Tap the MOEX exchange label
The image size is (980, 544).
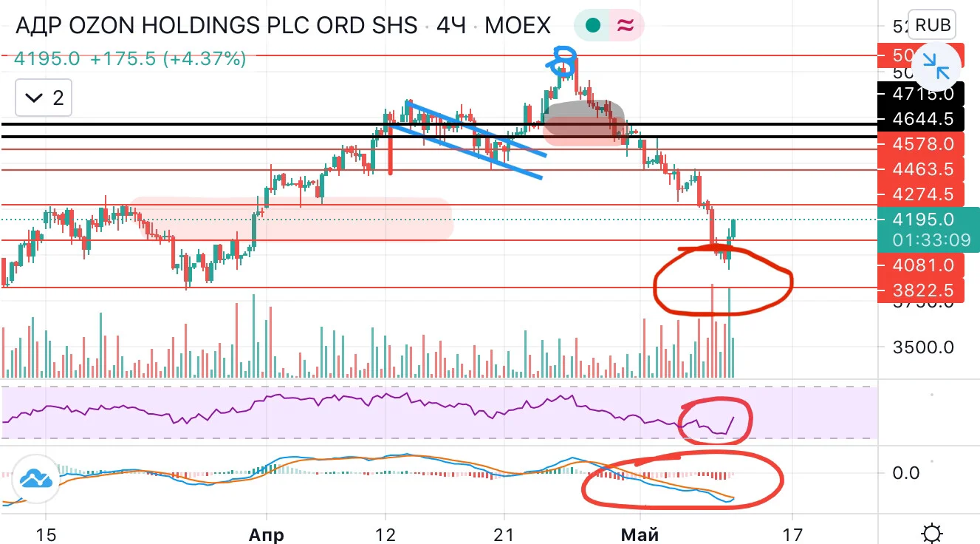(x=518, y=26)
